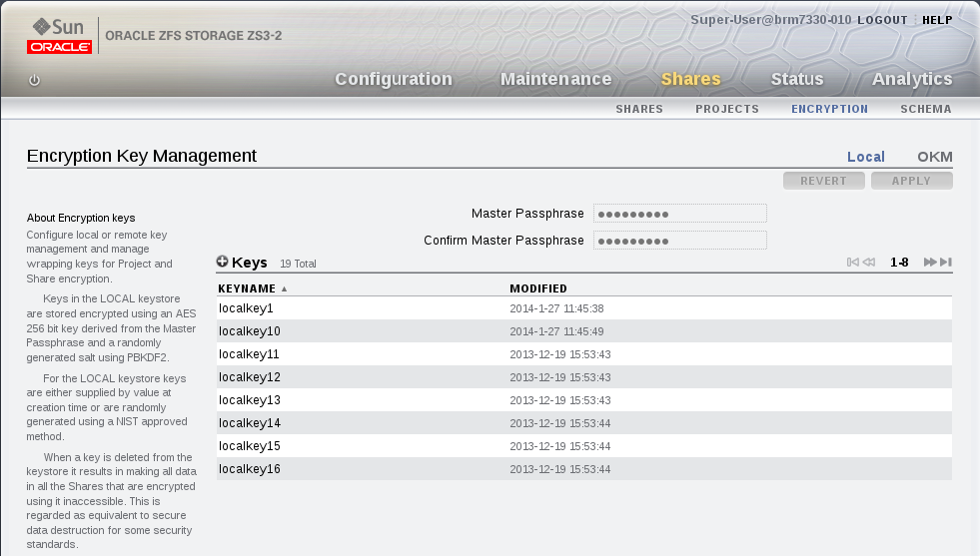This screenshot has width=980, height=556.
Task: Click the About Encryption keys heading
Action: coord(81,218)
